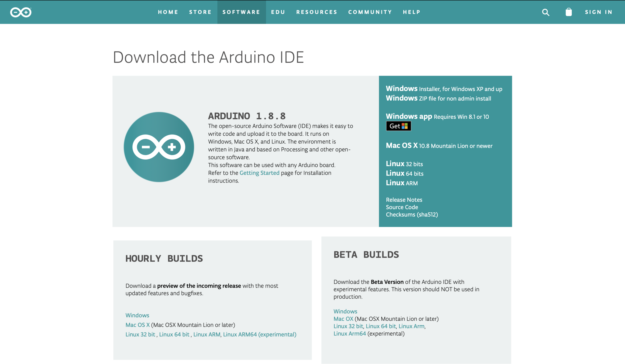
Task: Open Checksums (sha512) link
Action: pos(412,215)
